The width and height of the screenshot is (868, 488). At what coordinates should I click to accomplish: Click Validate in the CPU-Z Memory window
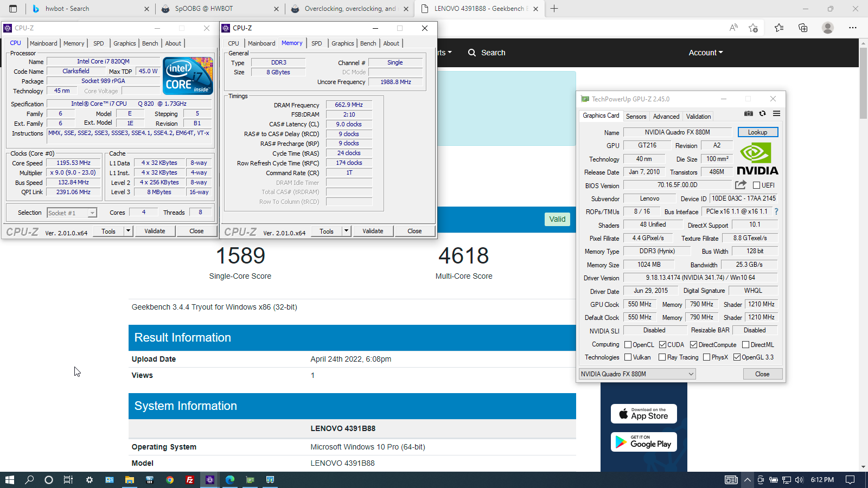pos(373,231)
